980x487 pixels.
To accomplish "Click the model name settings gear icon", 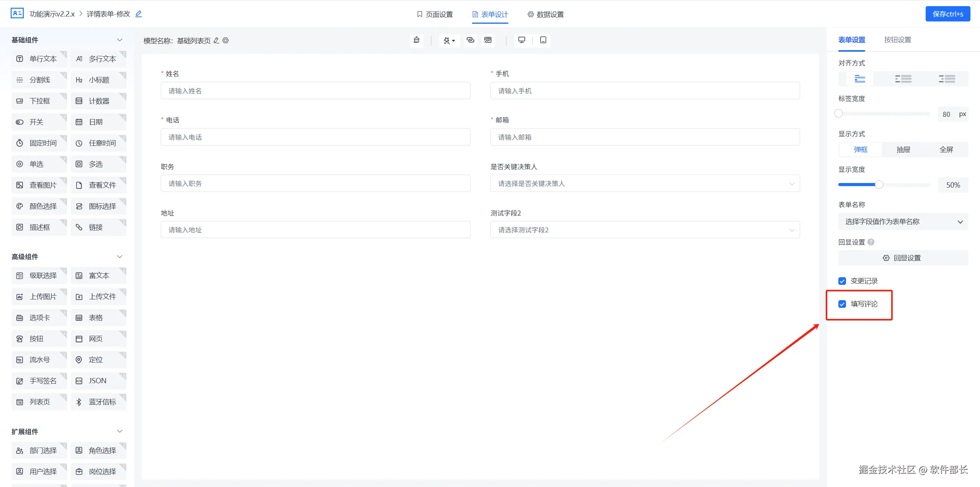I will point(226,41).
